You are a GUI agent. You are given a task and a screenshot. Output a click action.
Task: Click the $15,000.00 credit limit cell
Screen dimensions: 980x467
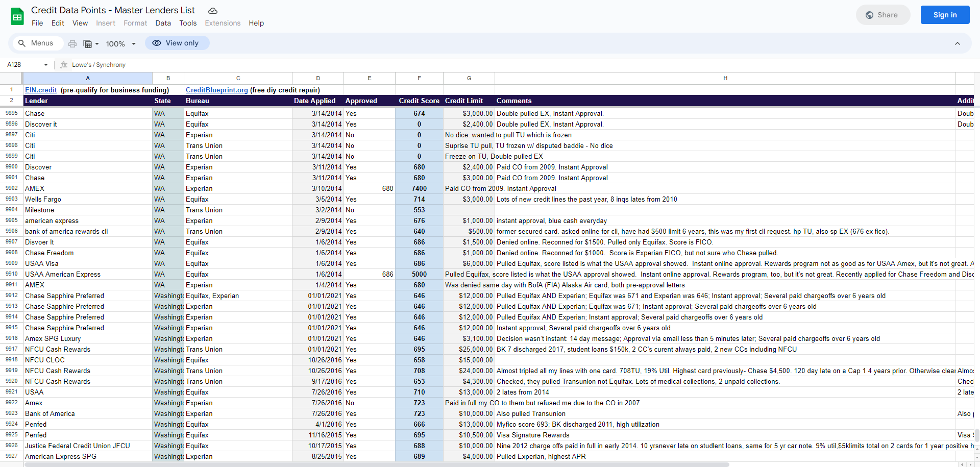point(469,360)
